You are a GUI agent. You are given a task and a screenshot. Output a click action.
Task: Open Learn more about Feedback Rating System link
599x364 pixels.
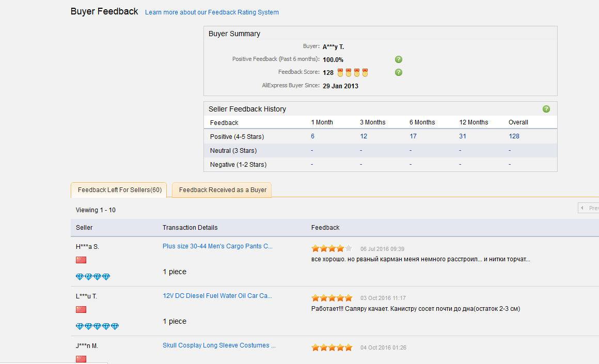pyautogui.click(x=212, y=12)
